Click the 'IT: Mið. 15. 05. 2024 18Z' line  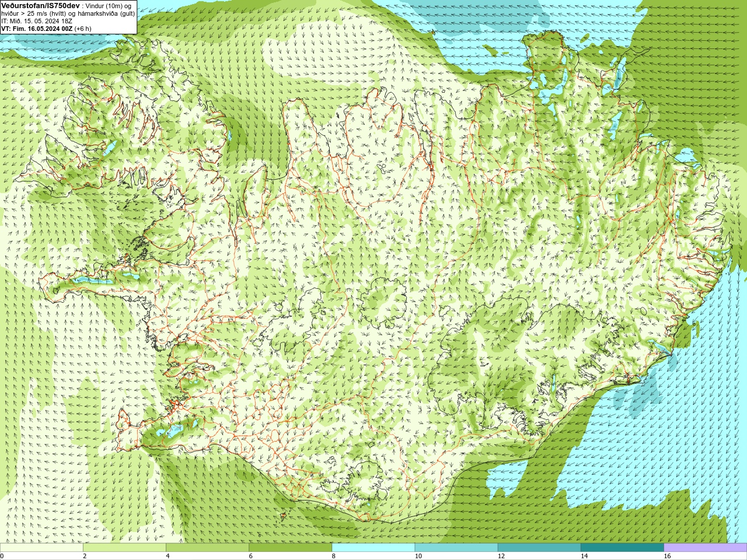tap(37, 20)
